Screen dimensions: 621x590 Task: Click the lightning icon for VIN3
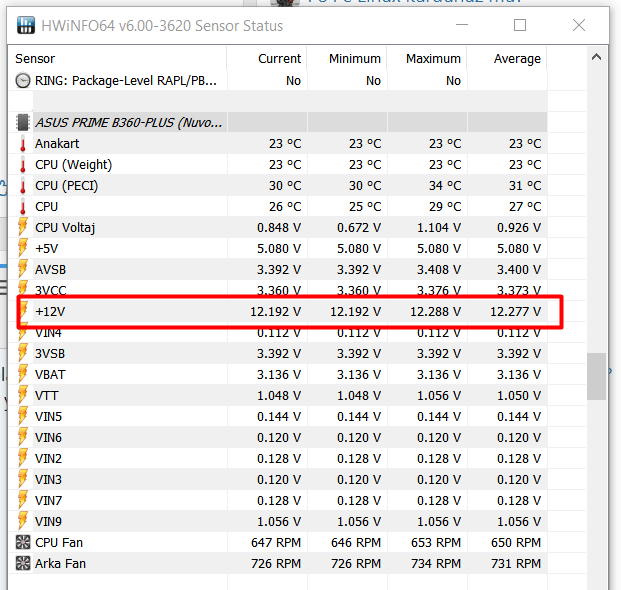[23, 479]
